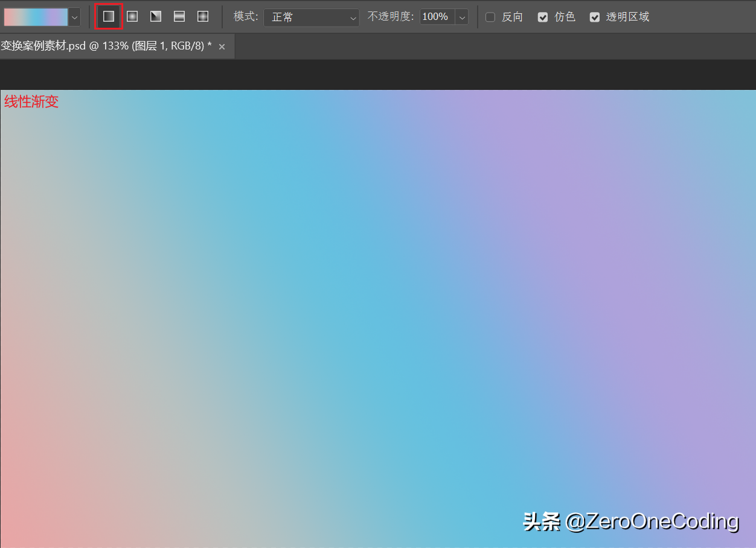Screen dimensions: 756x548
Task: Click the 不透明度 100% value field
Action: pos(437,17)
